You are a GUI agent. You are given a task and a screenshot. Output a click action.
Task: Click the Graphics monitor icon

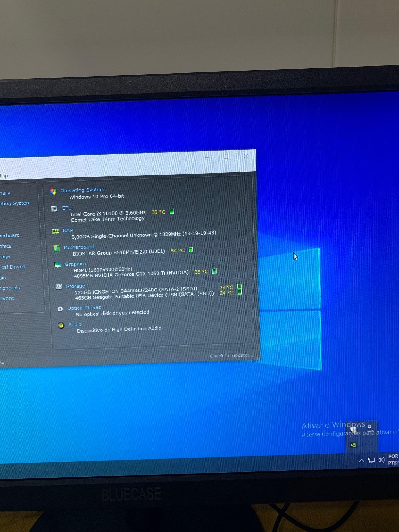pos(57,265)
